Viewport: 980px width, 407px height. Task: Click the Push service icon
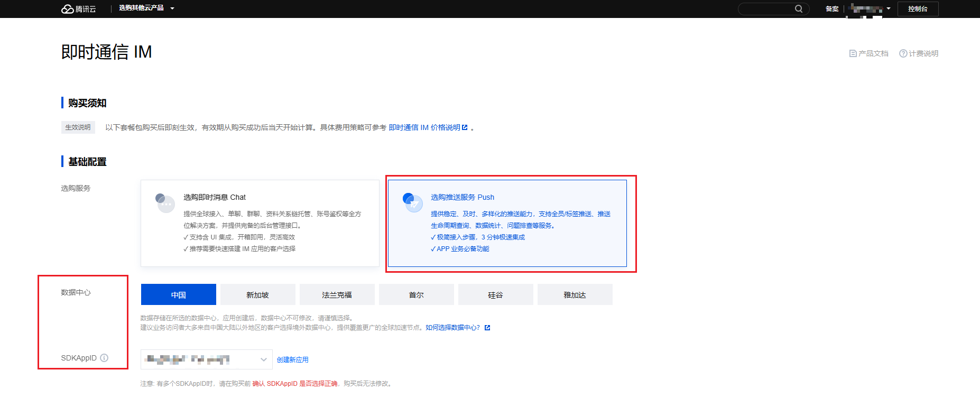click(x=412, y=203)
